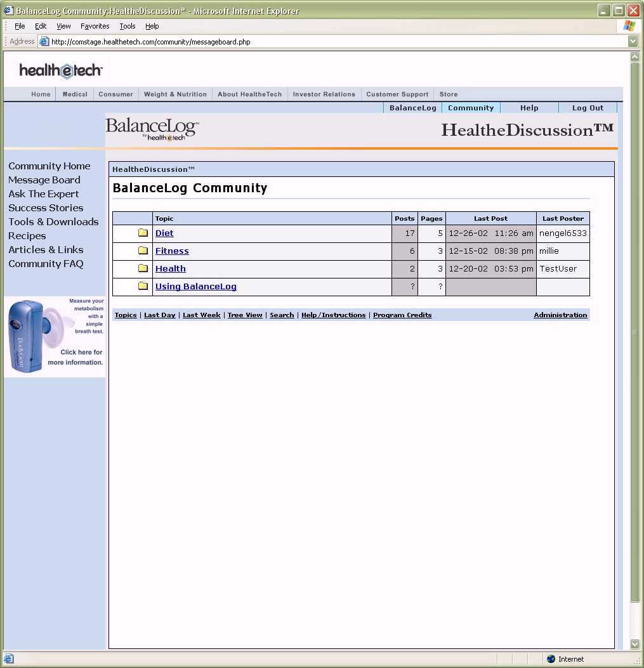The image size is (644, 668).
Task: Click the folder icon beside Health
Action: click(x=143, y=268)
